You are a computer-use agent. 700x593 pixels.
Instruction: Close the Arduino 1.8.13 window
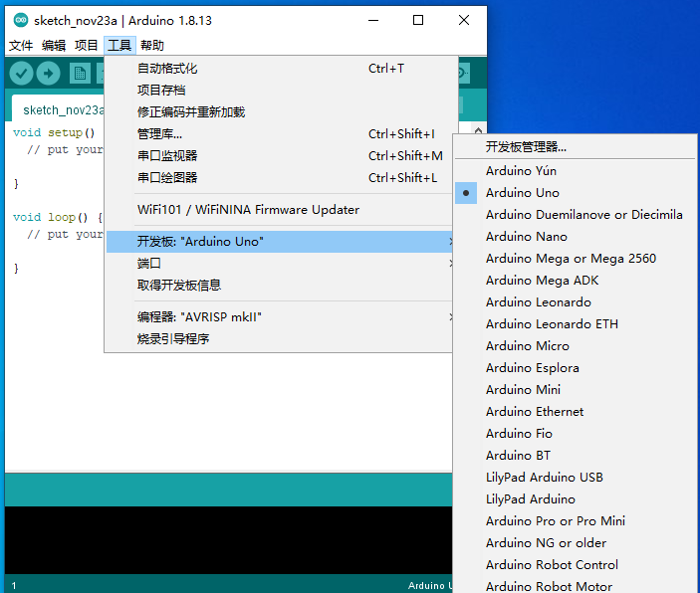[x=464, y=20]
